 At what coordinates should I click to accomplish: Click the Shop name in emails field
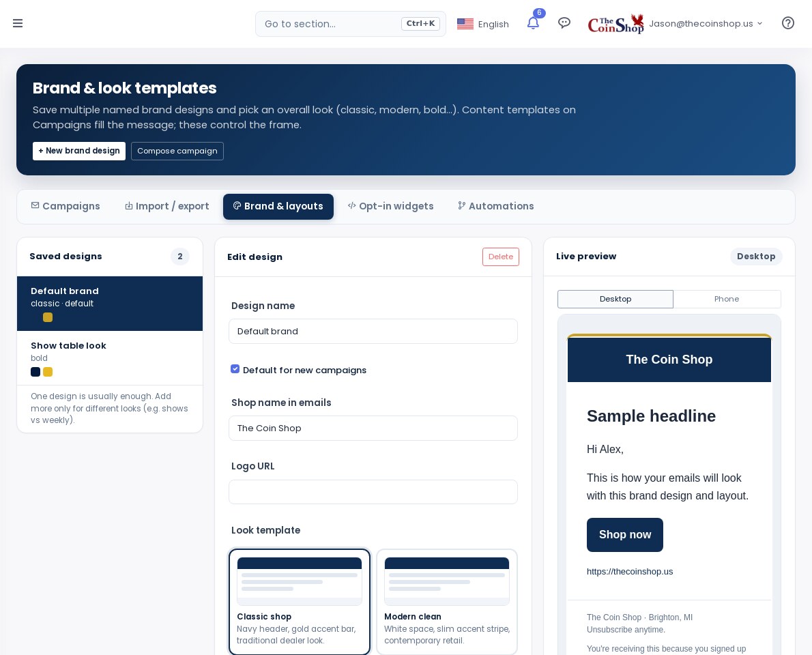click(x=373, y=428)
